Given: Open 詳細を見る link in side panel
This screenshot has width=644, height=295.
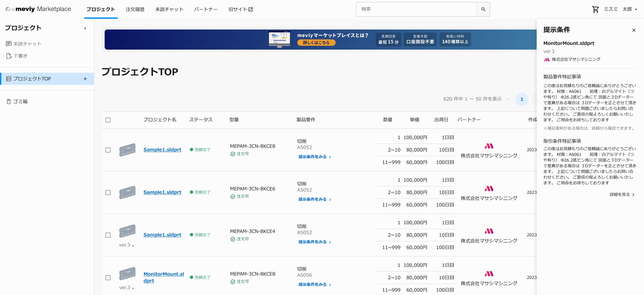Looking at the screenshot, I should click(x=622, y=194).
